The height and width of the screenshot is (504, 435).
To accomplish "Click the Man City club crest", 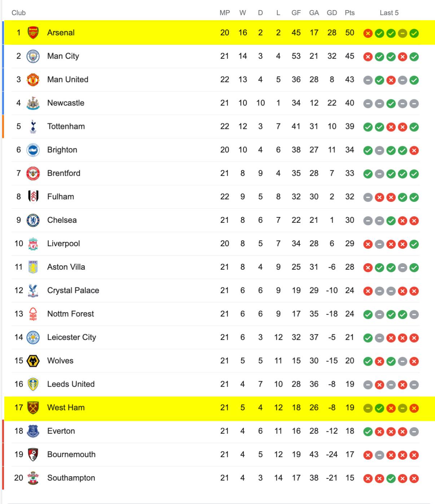I will 33,56.
